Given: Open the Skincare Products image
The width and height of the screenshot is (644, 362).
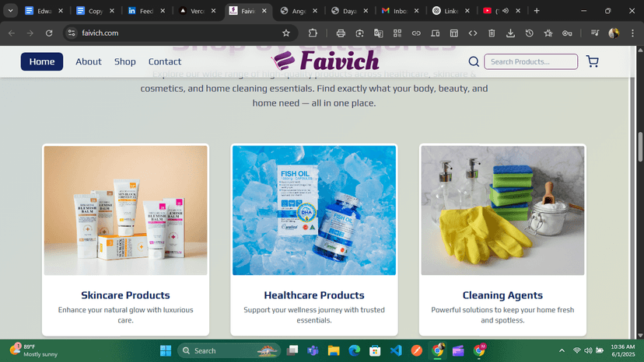Looking at the screenshot, I should click(126, 211).
